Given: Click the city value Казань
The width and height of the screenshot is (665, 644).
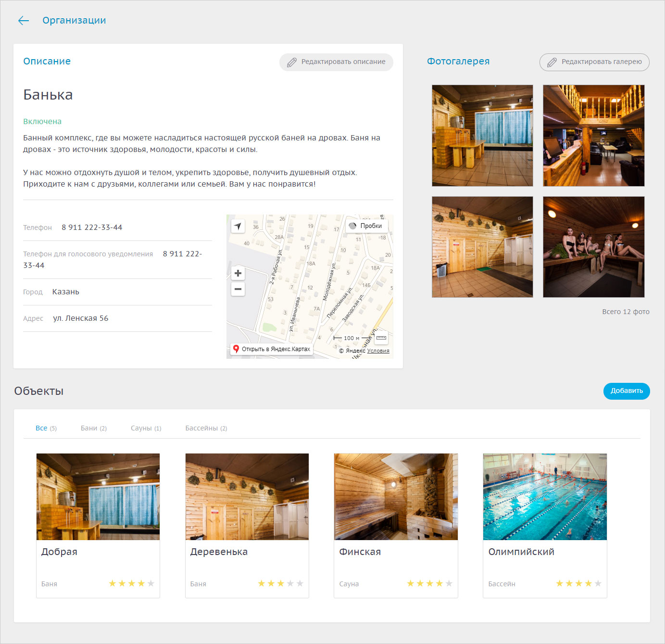Looking at the screenshot, I should coord(66,292).
